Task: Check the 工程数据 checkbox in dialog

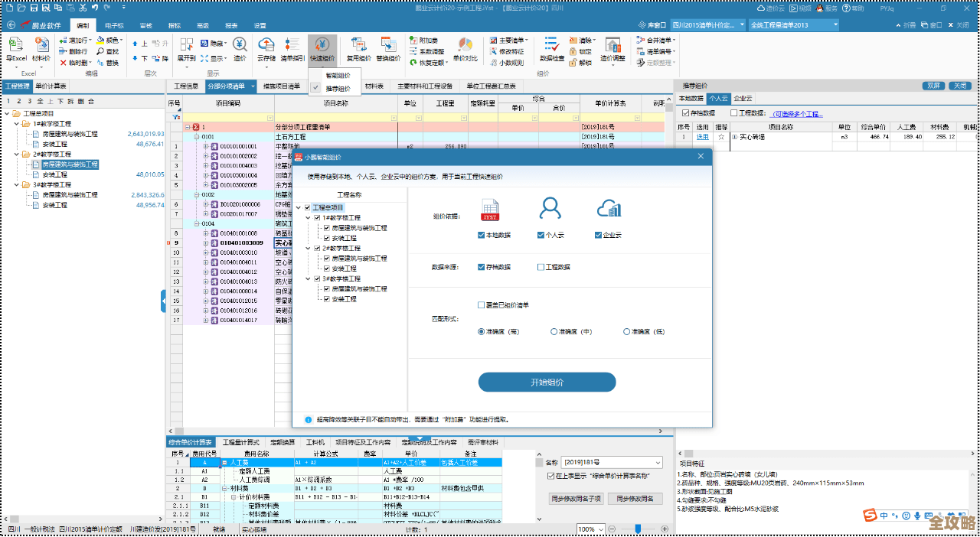Action: tap(541, 267)
